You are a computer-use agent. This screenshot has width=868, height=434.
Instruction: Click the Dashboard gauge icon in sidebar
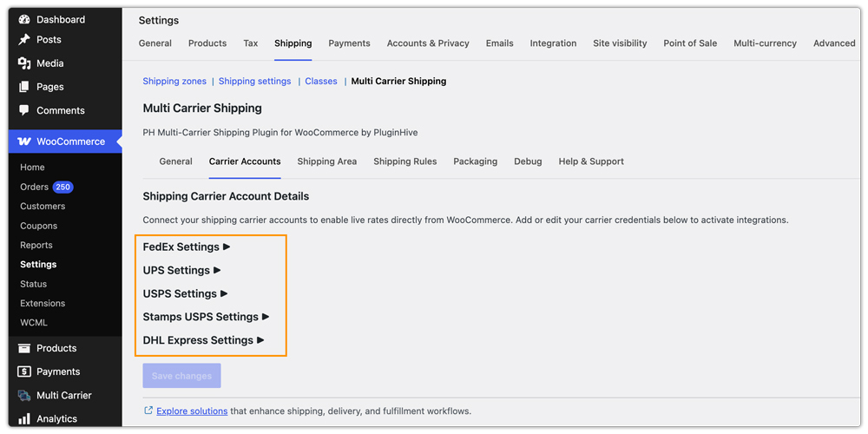pos(23,19)
